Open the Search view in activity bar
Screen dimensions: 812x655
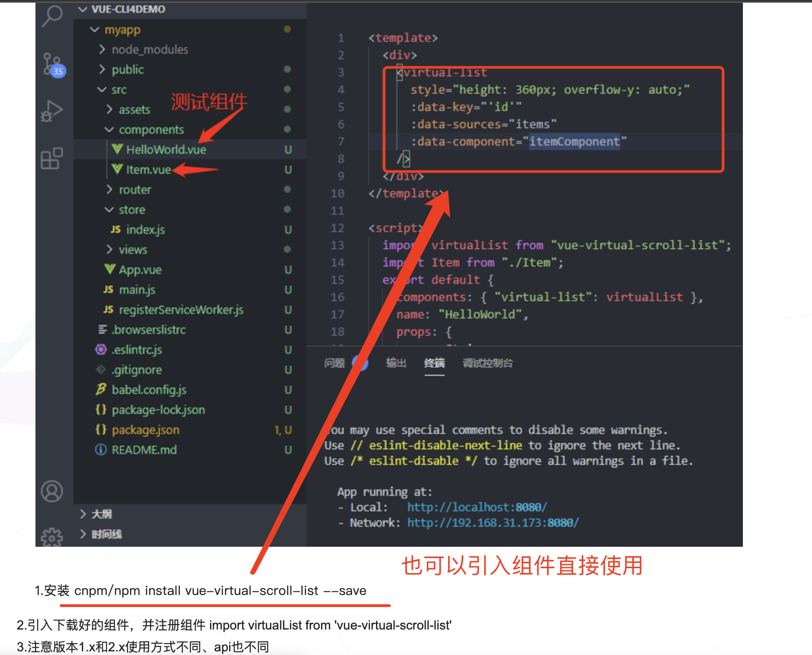tap(52, 16)
